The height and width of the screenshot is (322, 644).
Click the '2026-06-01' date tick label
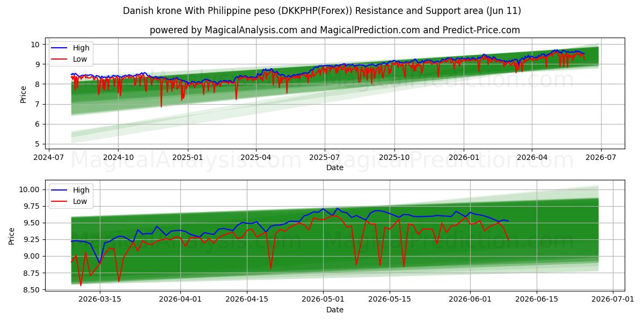[x=470, y=299]
